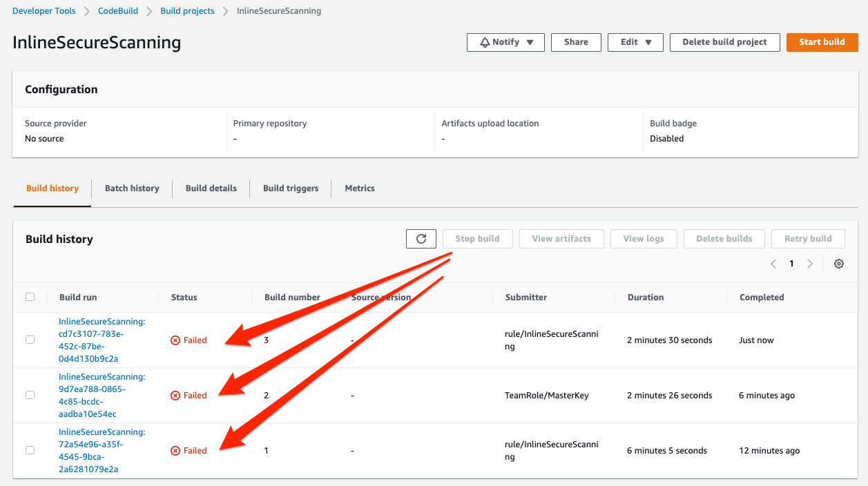Open build run 72a54e96-a35f link
Screen dimensions: 868x486
pos(102,450)
